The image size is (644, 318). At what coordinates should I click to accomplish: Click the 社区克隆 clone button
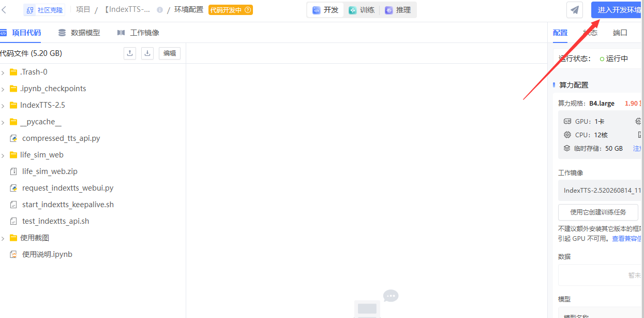coord(43,10)
